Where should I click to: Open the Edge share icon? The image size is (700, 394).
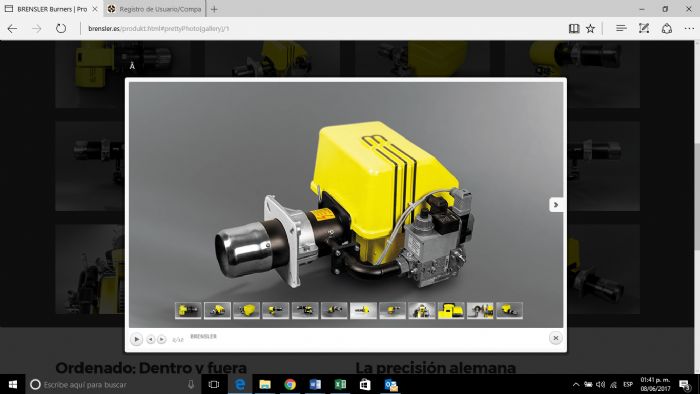667,28
